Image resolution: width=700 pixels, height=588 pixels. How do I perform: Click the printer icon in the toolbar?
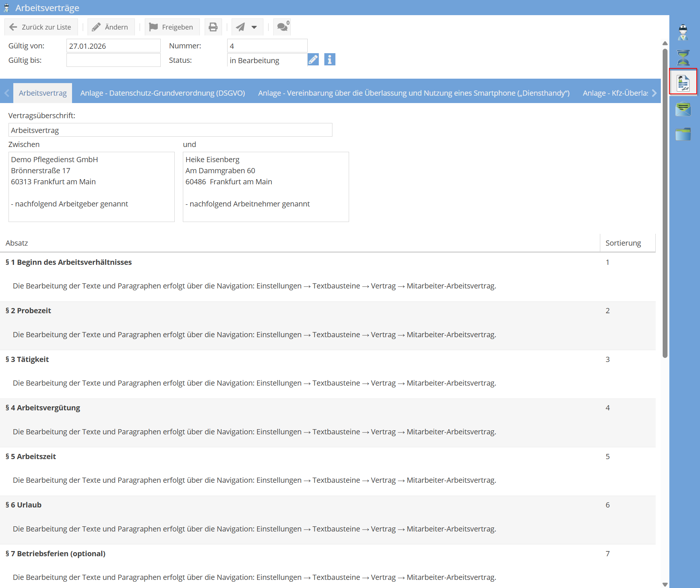213,27
